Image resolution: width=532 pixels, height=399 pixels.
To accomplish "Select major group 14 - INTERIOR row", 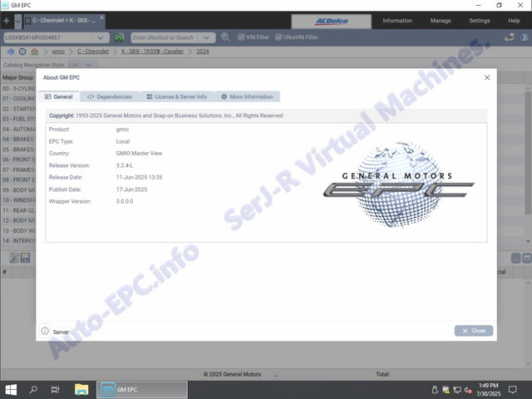I will [18, 241].
